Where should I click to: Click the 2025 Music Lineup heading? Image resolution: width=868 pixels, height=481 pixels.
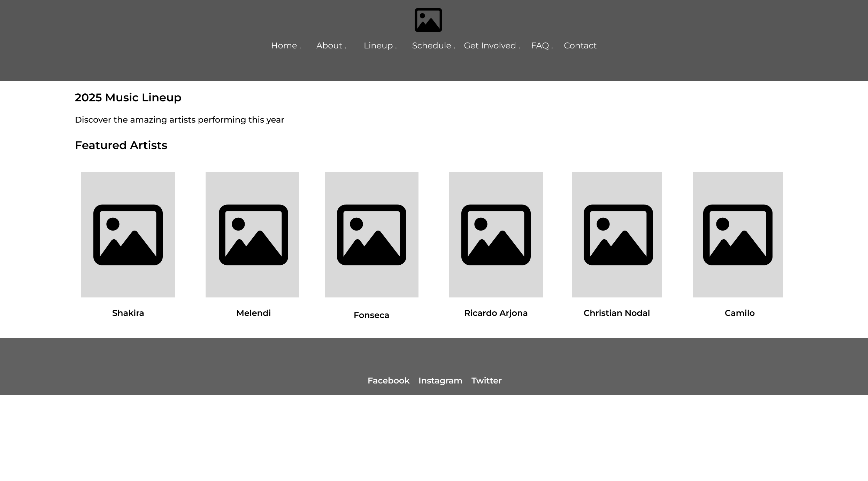tap(128, 98)
